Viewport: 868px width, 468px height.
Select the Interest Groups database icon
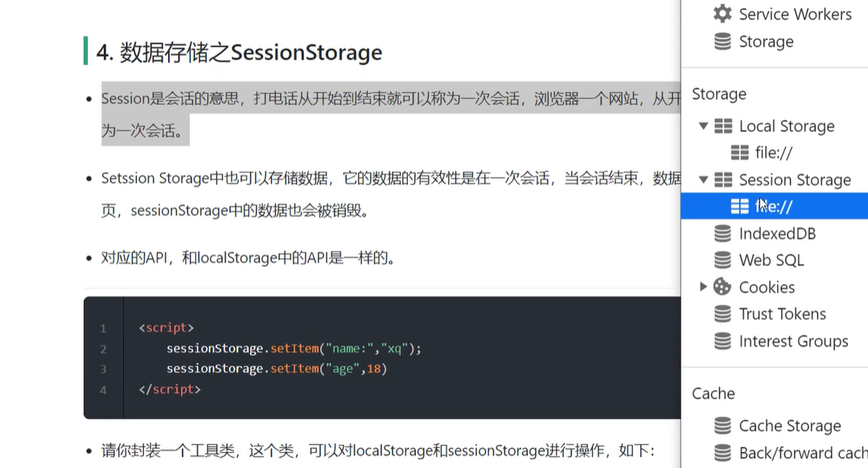tap(722, 341)
